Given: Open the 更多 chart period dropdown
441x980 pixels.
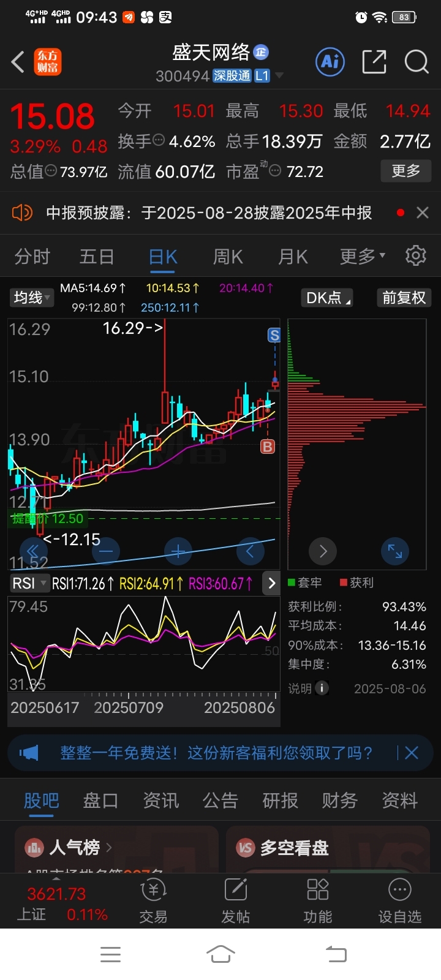Looking at the screenshot, I should coord(363,256).
